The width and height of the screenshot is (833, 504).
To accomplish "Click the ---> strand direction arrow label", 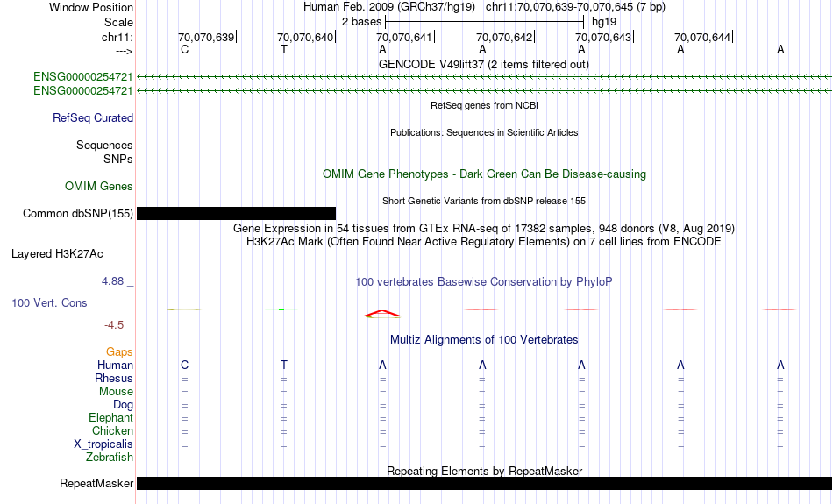I will tap(125, 52).
